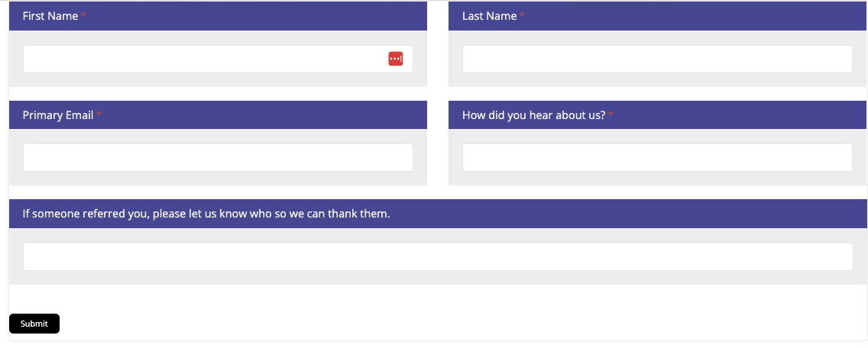Click the word 'Name' in the Last Name header
This screenshot has width=868, height=348.
[x=503, y=16]
